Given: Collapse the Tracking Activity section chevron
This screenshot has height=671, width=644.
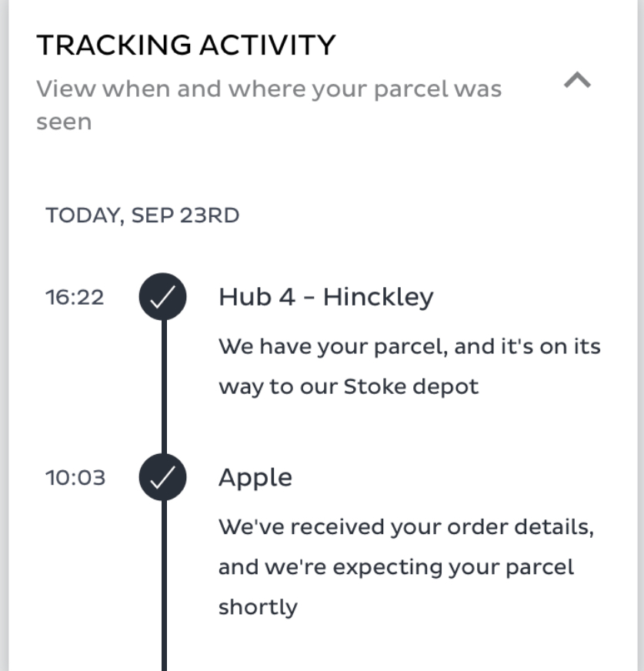Looking at the screenshot, I should pos(577,80).
